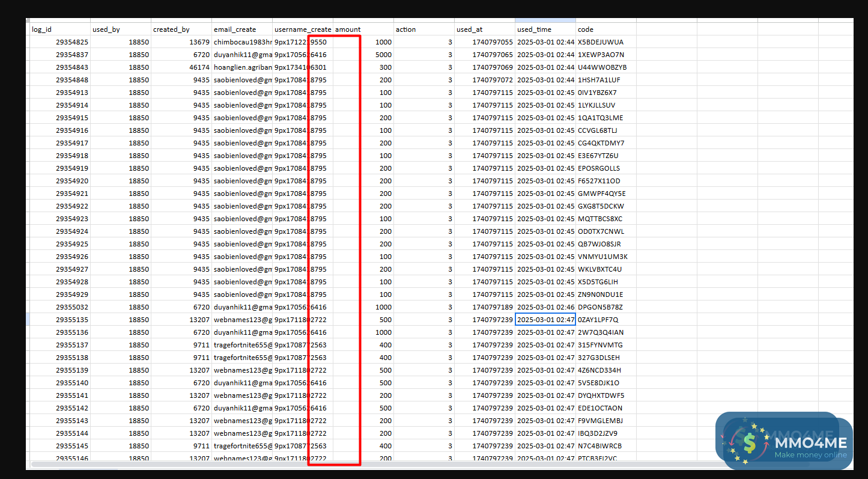
Task: Select the used_by header cell
Action: tap(121, 29)
